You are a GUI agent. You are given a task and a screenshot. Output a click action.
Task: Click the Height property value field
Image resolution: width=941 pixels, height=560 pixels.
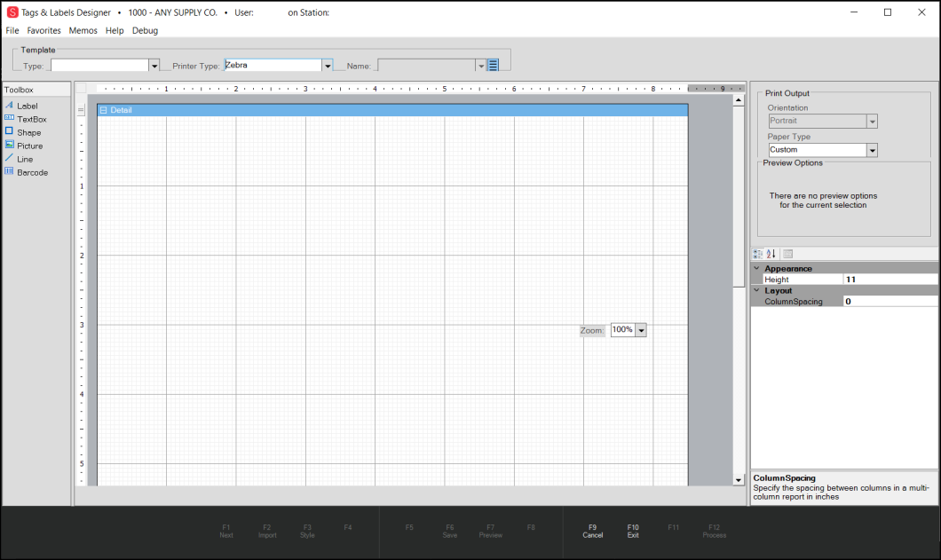point(889,280)
